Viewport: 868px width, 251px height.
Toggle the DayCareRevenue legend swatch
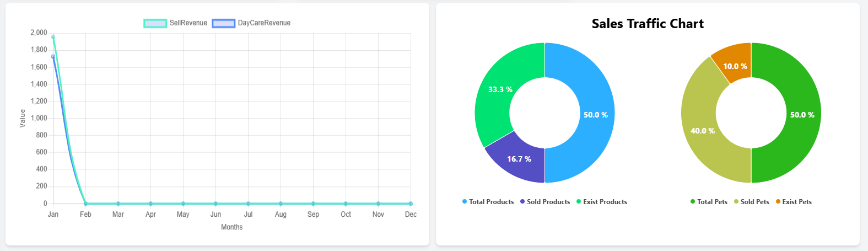[x=223, y=23]
